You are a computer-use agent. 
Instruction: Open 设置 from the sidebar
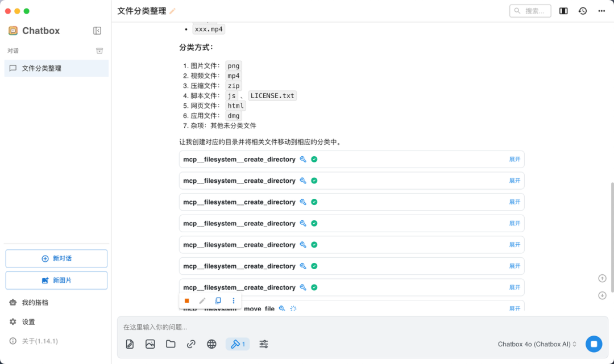27,321
